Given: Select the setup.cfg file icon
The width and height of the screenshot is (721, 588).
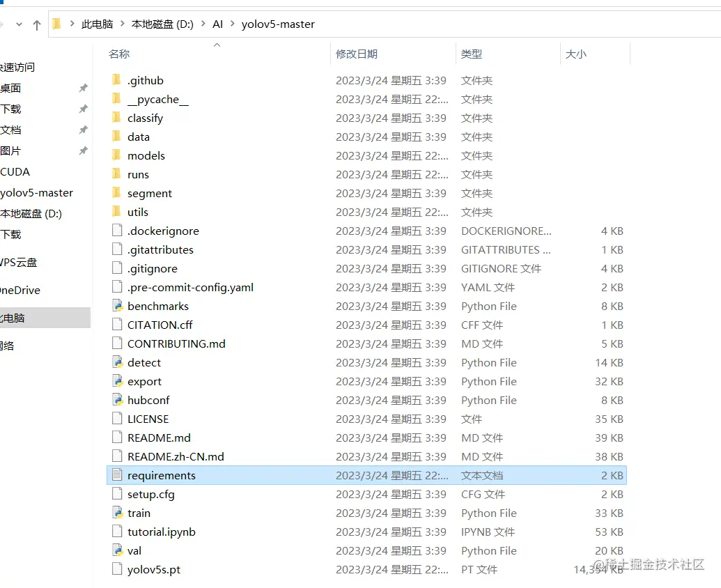Looking at the screenshot, I should coord(117,494).
